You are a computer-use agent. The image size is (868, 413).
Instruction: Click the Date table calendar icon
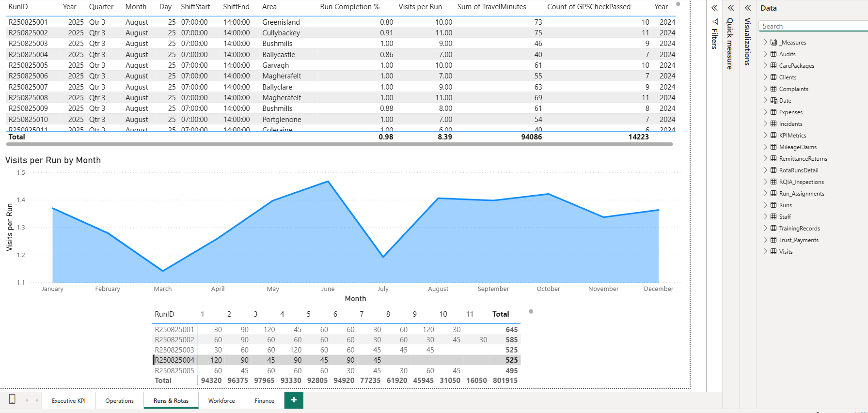pyautogui.click(x=773, y=101)
